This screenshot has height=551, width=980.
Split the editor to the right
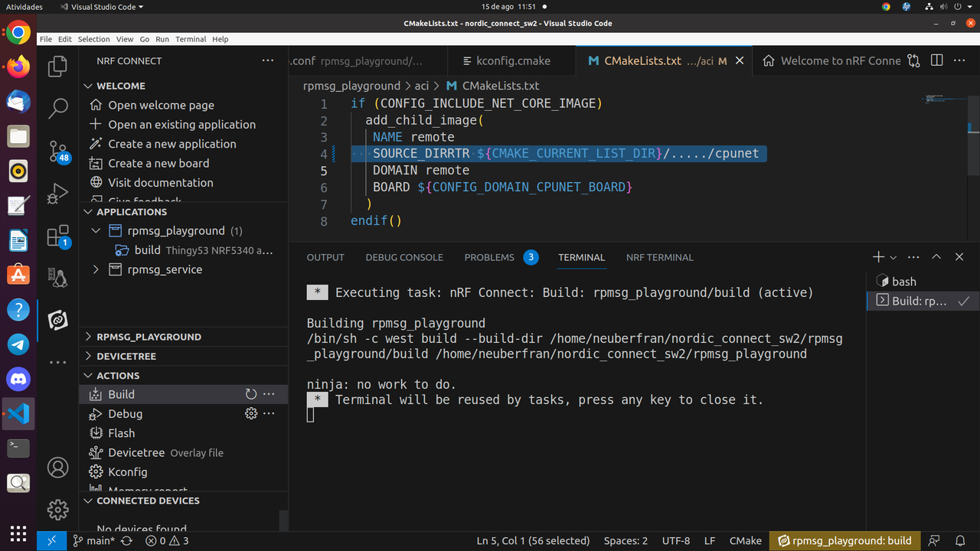pos(936,60)
